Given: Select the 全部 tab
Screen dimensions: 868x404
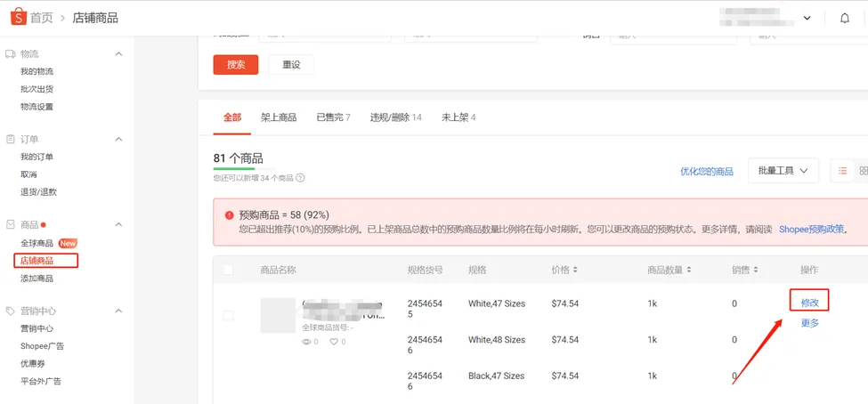Looking at the screenshot, I should 232,117.
